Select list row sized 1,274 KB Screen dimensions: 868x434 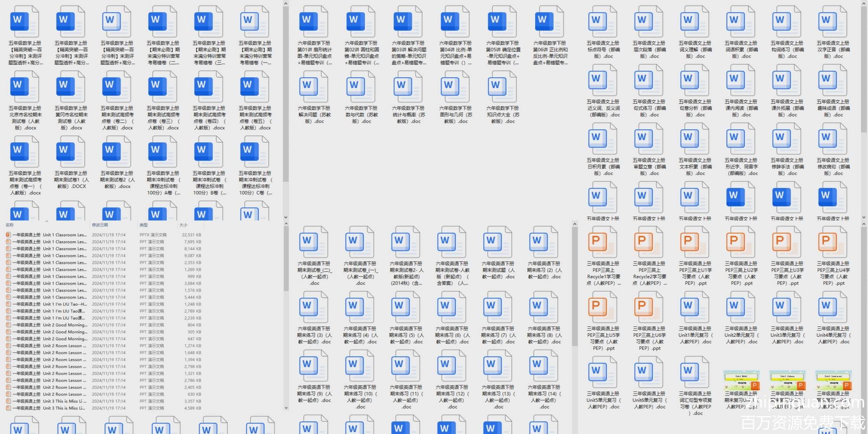pyautogui.click(x=104, y=346)
